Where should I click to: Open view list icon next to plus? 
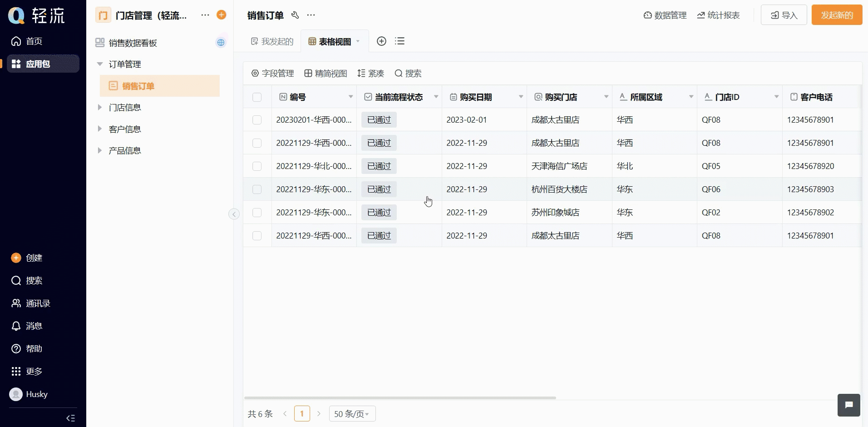click(x=400, y=41)
